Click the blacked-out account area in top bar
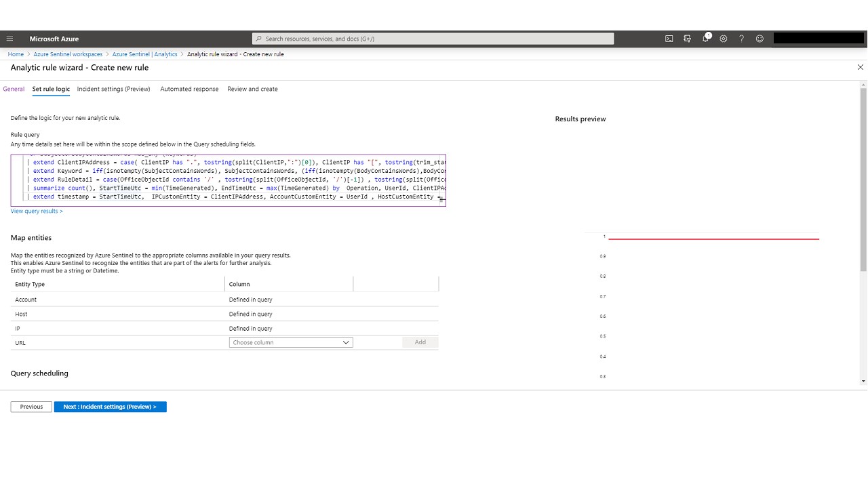This screenshot has height=488, width=868. click(818, 39)
